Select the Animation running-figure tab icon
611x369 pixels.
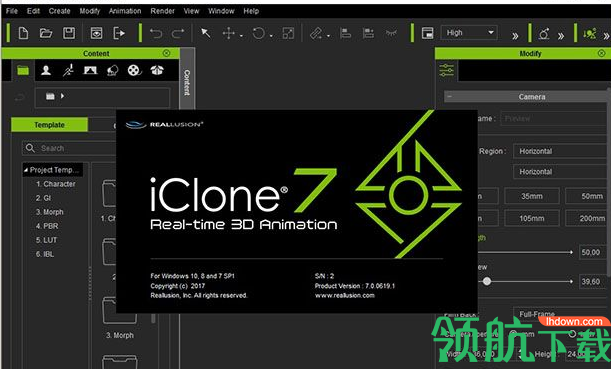point(68,70)
